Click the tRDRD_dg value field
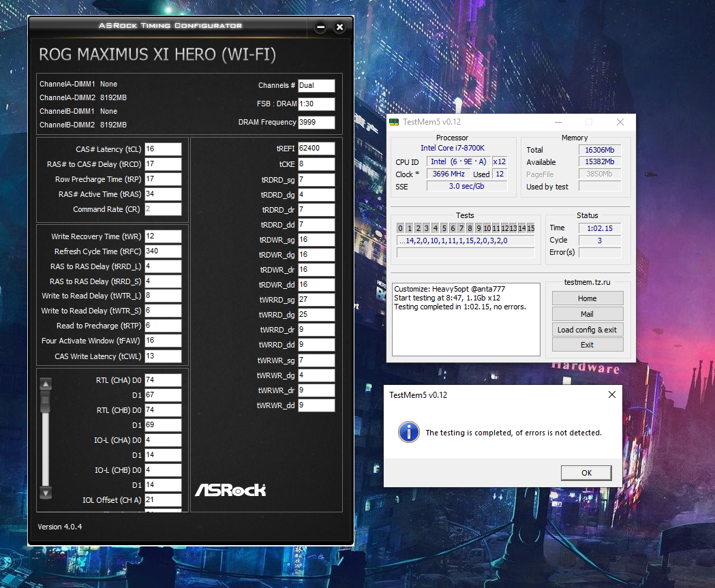The image size is (715, 588). (x=316, y=195)
